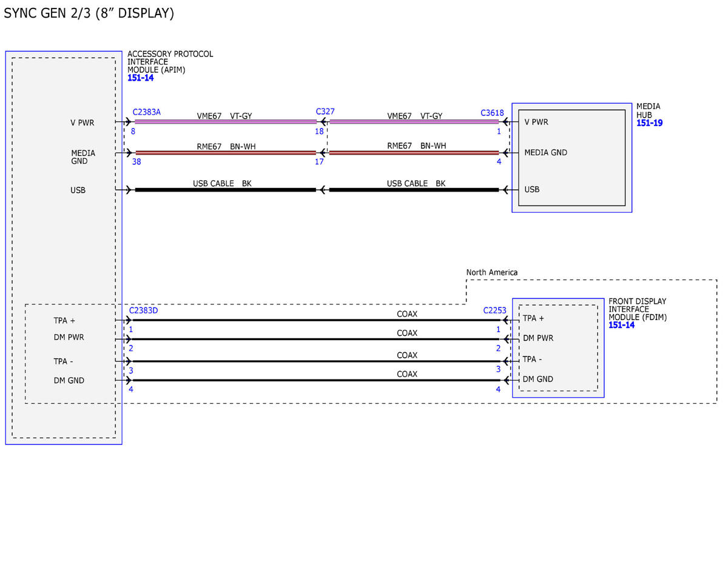Open the 151-14 link under the FDIM label
The image size is (728, 562).
tap(622, 325)
